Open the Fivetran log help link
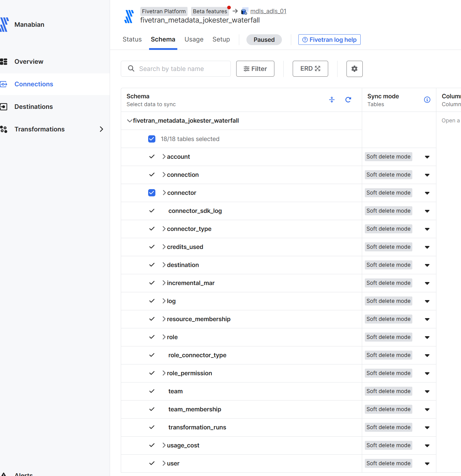The width and height of the screenshot is (461, 476). pyautogui.click(x=329, y=40)
